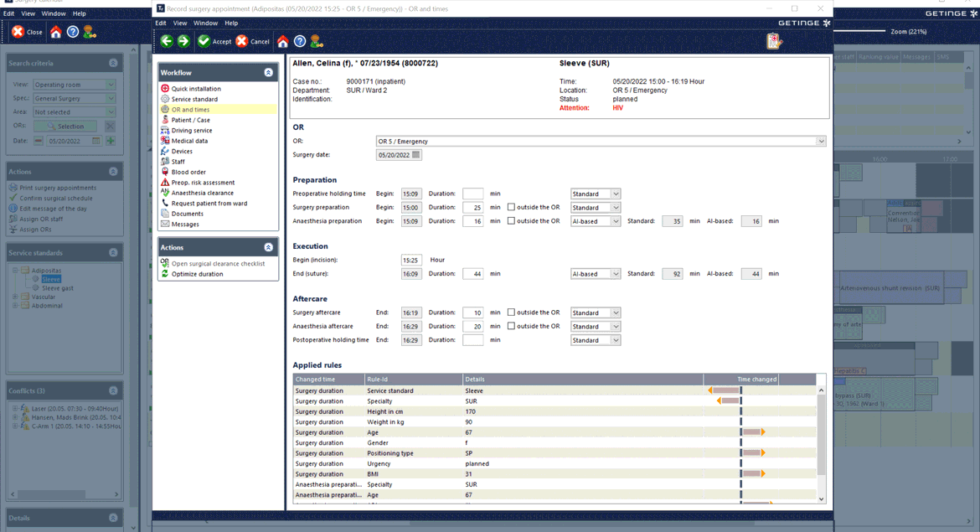The height and width of the screenshot is (532, 980).
Task: Adjust the Zoom slider at top right
Action: pos(859,31)
